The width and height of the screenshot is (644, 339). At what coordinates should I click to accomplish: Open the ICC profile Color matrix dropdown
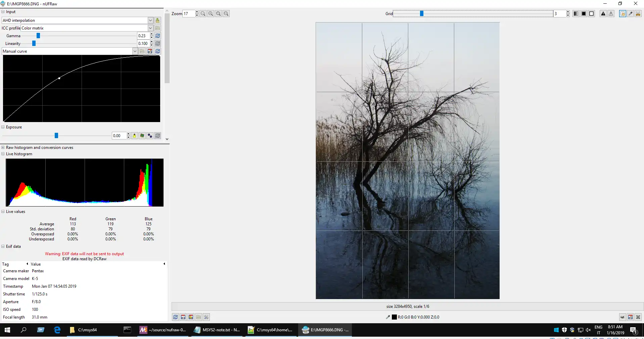pyautogui.click(x=150, y=28)
